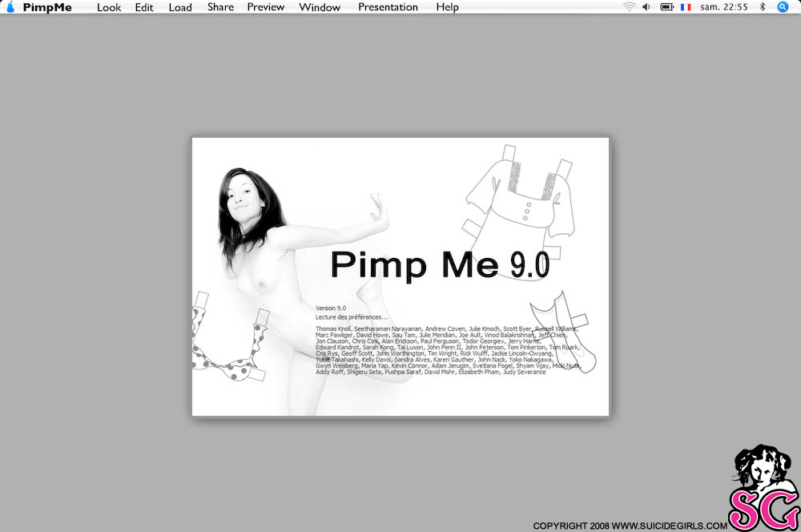Click the volume speaker icon
801x532 pixels.
(x=646, y=6)
